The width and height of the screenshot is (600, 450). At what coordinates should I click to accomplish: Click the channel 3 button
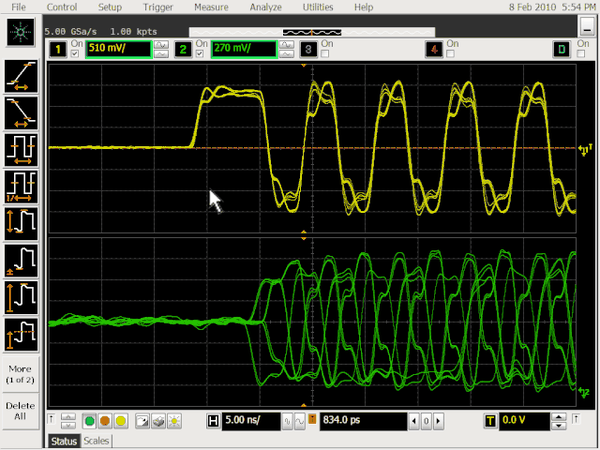tap(308, 49)
